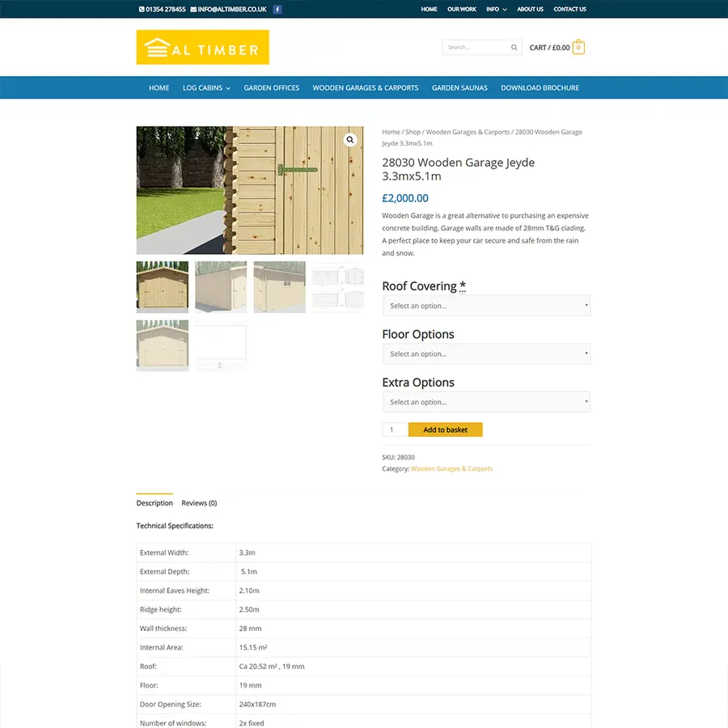Click the AL Timber logo
Screen dimensions: 728x728
pyautogui.click(x=202, y=47)
